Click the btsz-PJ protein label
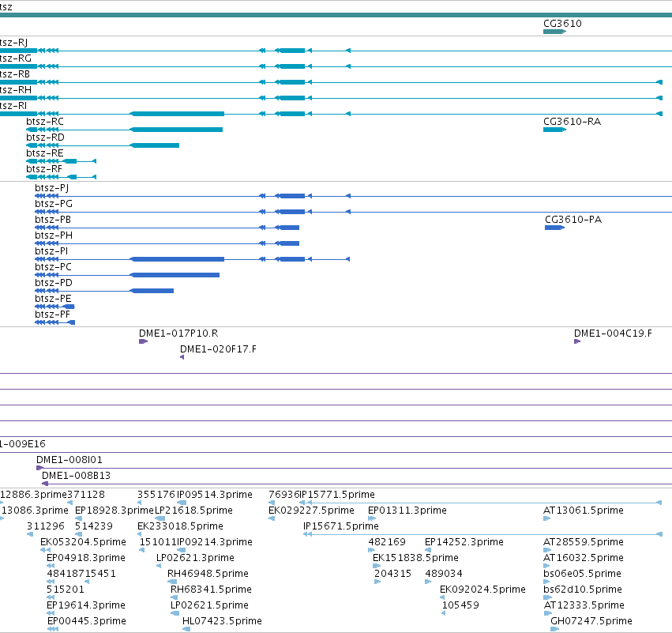Image resolution: width=672 pixels, height=633 pixels. pos(51,188)
